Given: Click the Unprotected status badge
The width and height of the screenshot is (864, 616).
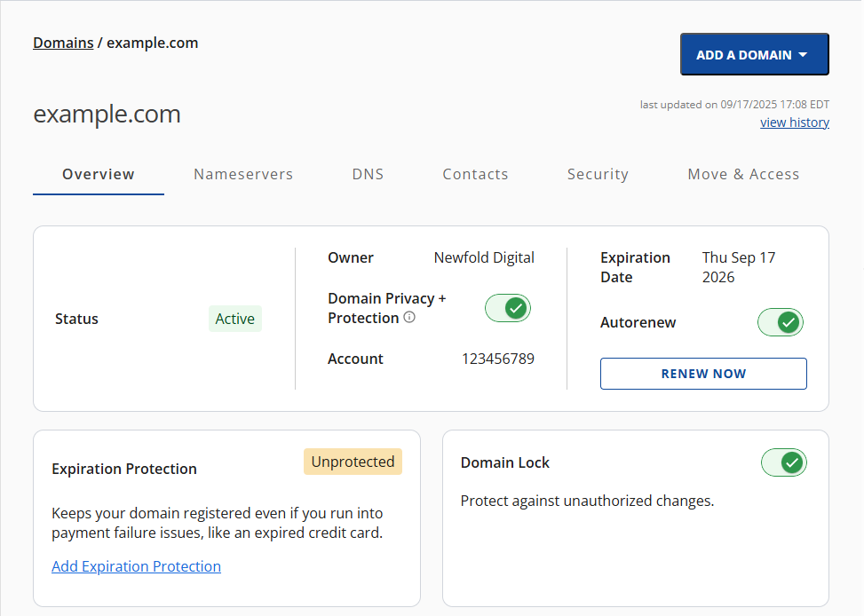Looking at the screenshot, I should [353, 462].
